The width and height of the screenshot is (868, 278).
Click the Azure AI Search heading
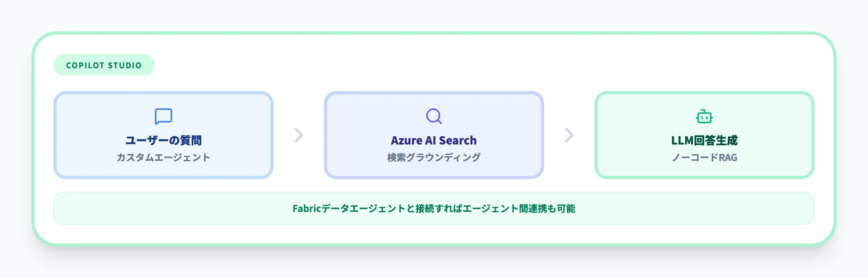point(434,141)
